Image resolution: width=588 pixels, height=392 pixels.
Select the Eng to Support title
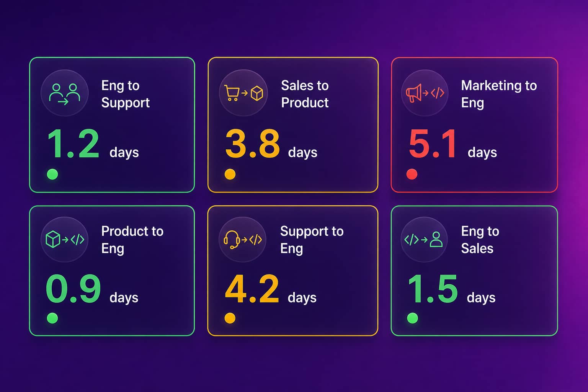point(126,94)
